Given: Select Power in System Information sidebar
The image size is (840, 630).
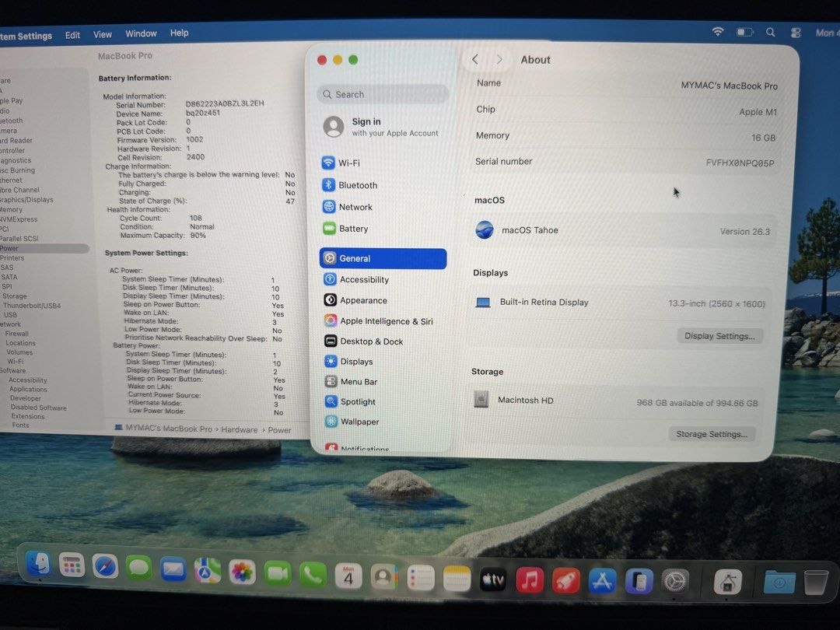Looking at the screenshot, I should (44, 248).
